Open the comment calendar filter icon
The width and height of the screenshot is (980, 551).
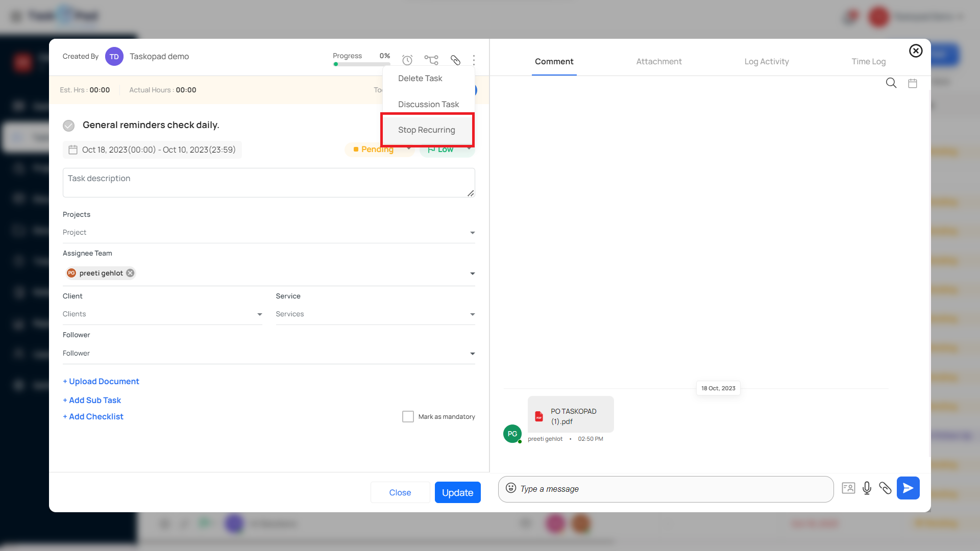point(913,83)
